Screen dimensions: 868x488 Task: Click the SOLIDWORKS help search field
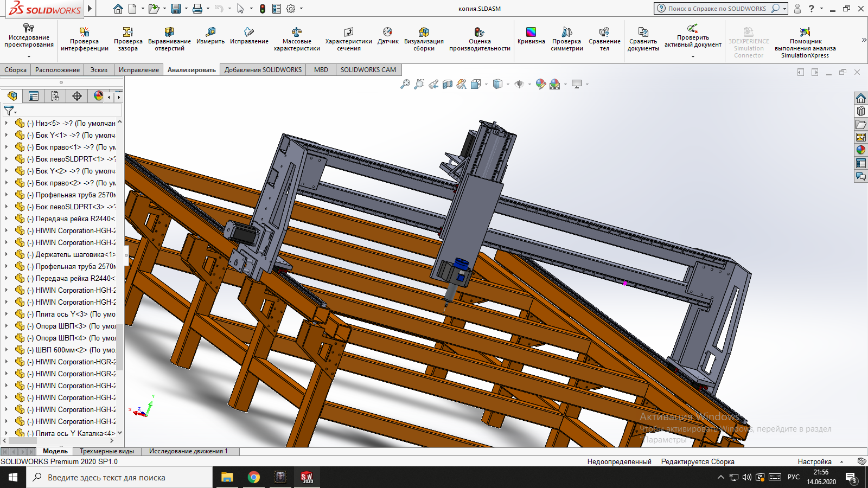(x=716, y=9)
